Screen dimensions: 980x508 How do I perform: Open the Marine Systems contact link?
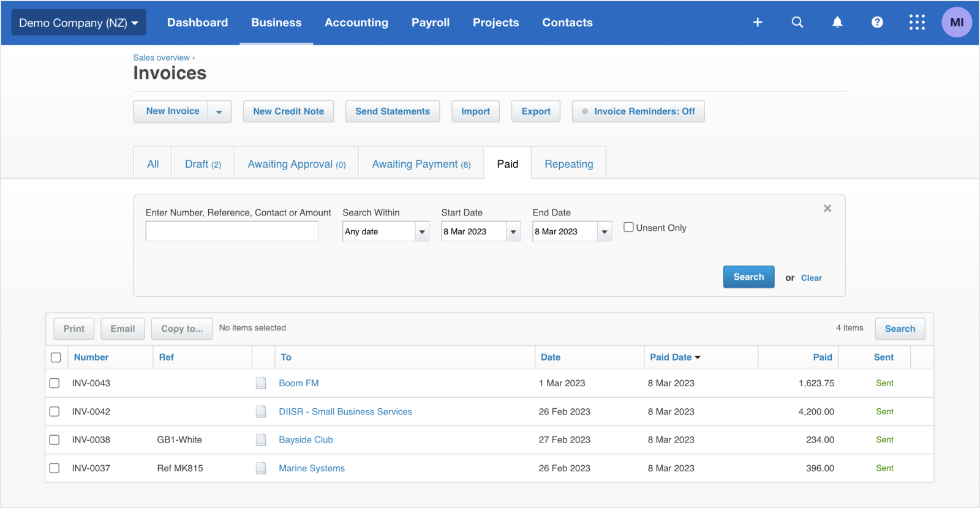pyautogui.click(x=312, y=468)
